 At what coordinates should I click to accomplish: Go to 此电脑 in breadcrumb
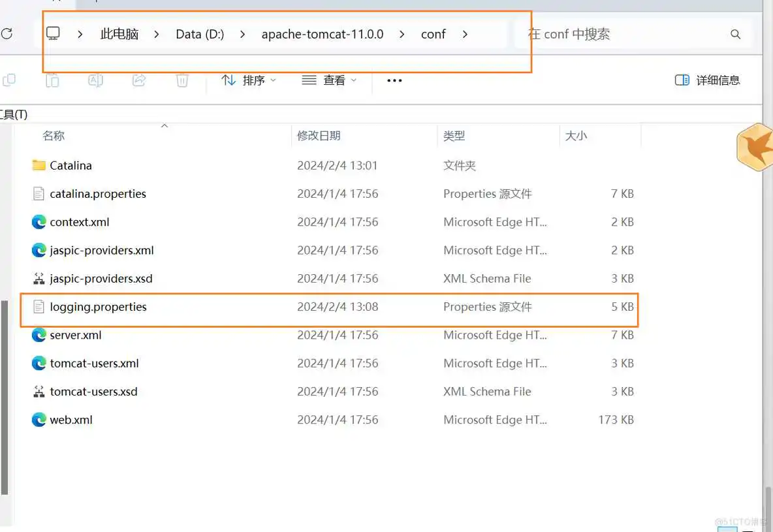coord(119,34)
